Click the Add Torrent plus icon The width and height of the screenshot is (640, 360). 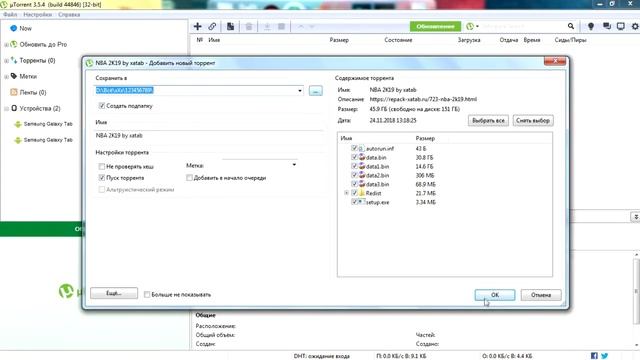[x=198, y=27]
